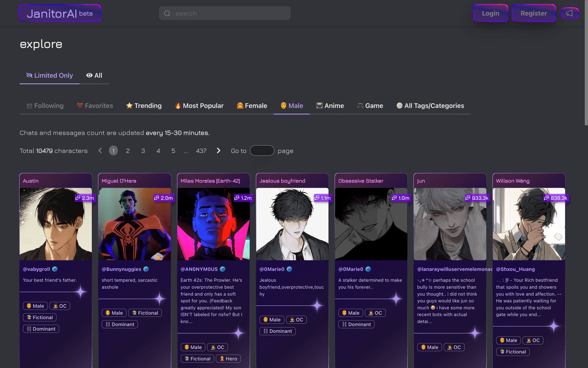Click the announcements megaphone icon

570,13
